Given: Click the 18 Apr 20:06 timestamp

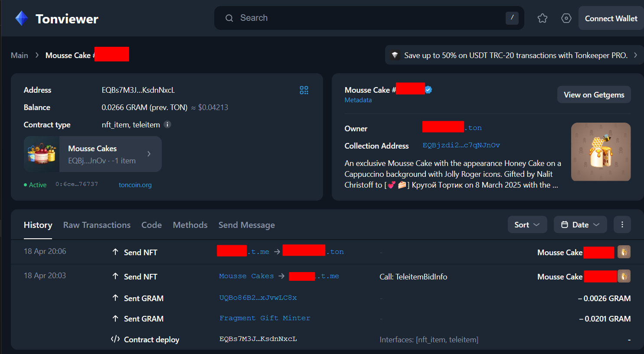Looking at the screenshot, I should click(x=45, y=251).
